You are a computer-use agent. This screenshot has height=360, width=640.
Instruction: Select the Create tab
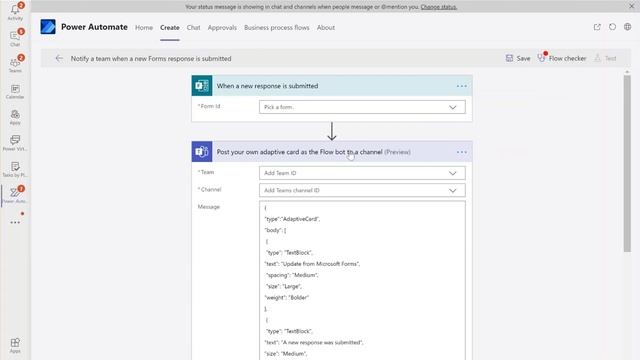(x=170, y=27)
